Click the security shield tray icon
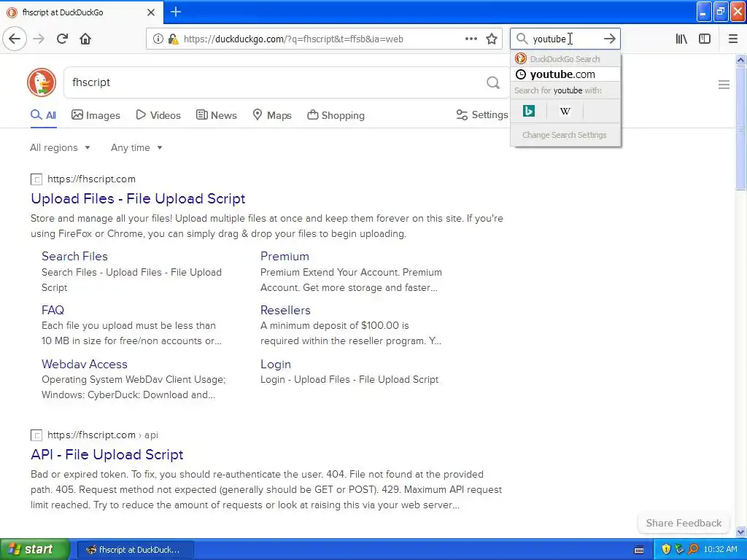This screenshot has width=747, height=560. point(666,550)
